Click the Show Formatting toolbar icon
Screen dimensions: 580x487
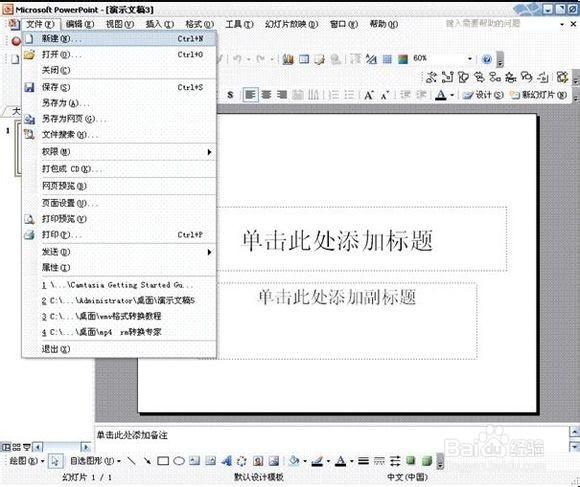371,59
